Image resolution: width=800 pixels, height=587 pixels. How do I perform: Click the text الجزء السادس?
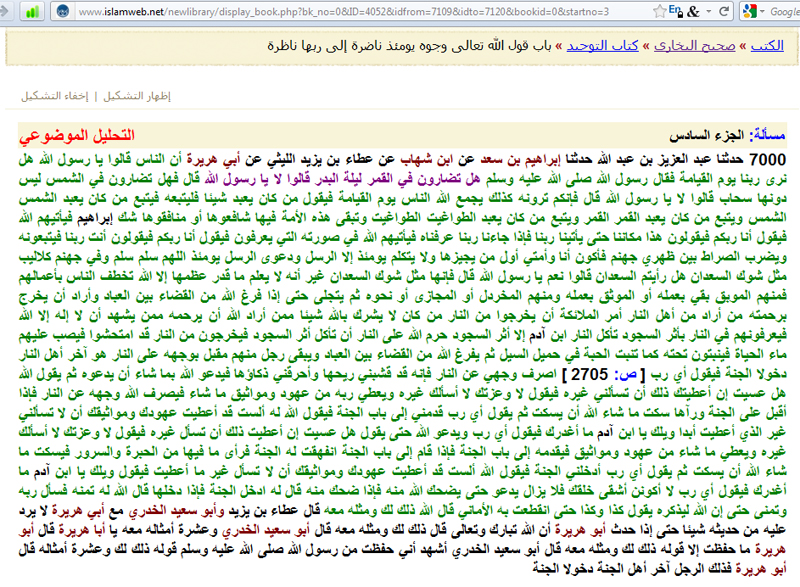pyautogui.click(x=707, y=135)
